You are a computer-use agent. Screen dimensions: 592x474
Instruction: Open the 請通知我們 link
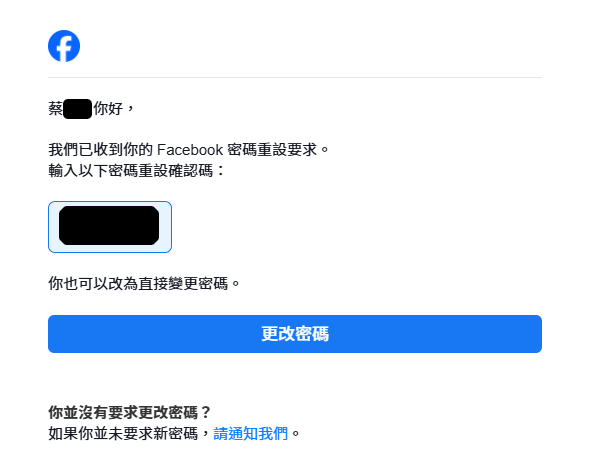(251, 433)
